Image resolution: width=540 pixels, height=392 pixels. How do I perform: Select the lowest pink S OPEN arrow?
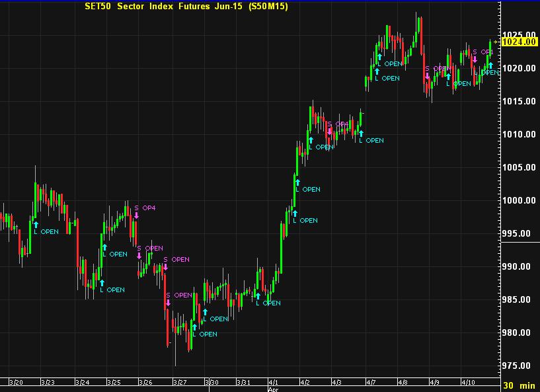pyautogui.click(x=168, y=303)
